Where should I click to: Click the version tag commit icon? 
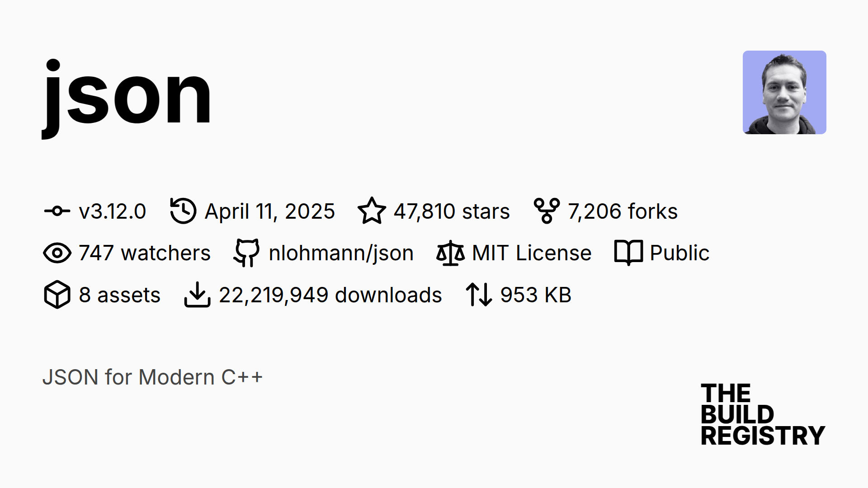click(x=57, y=211)
